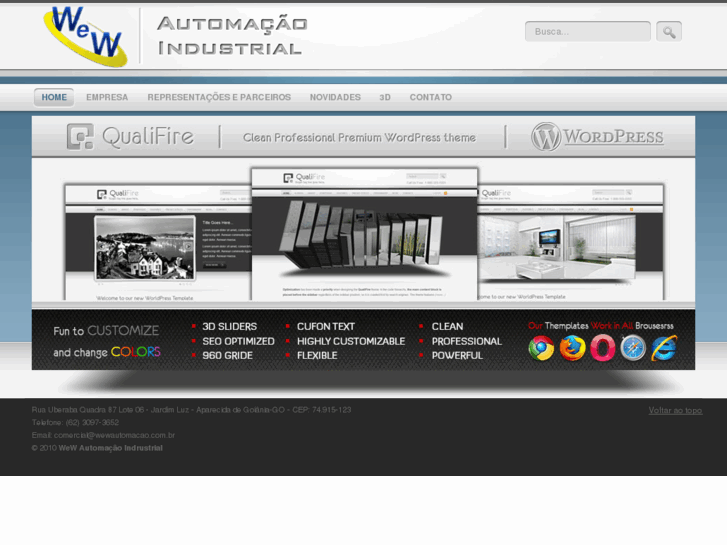
Task: Click the "CUFON TEXT" feature text
Action: point(325,327)
